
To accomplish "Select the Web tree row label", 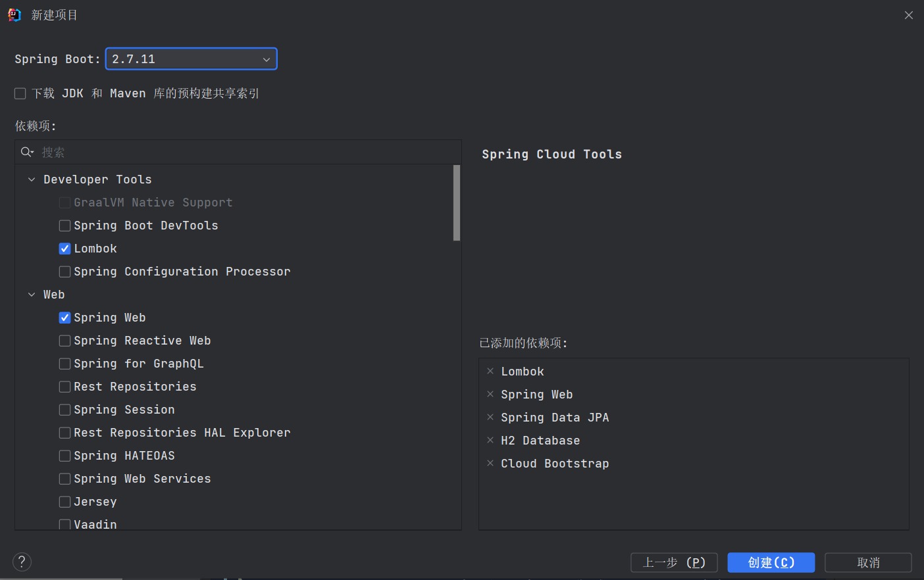I will point(54,295).
